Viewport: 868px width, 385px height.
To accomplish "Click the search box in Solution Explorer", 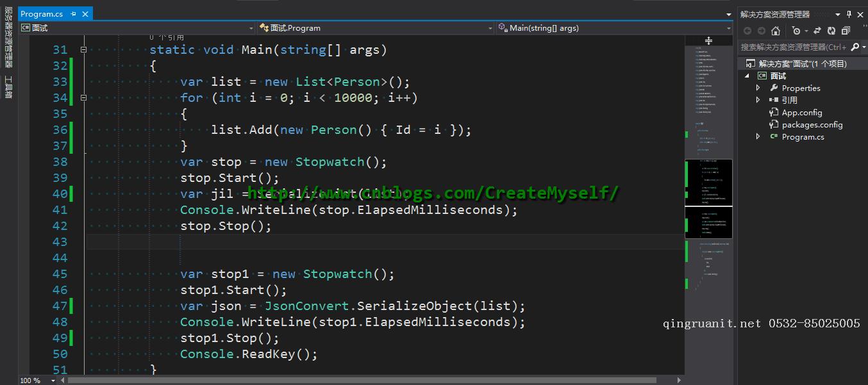I will pos(794,47).
